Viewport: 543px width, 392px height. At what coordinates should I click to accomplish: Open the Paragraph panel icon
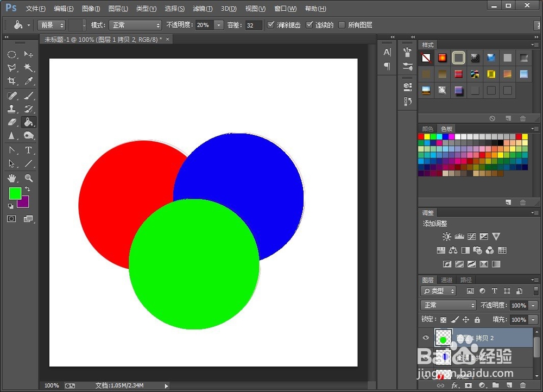click(x=387, y=66)
